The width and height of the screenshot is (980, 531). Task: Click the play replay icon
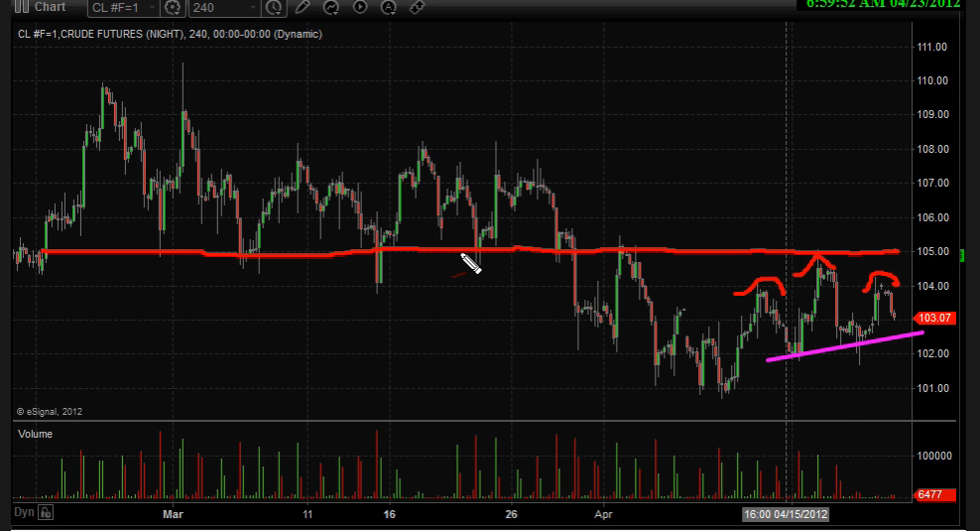click(x=360, y=8)
